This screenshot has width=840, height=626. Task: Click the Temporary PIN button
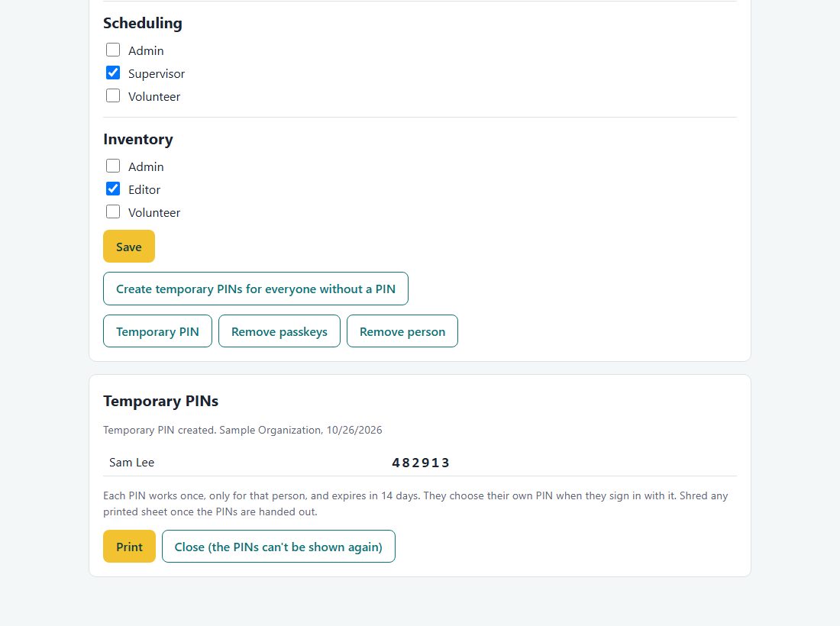(x=157, y=331)
